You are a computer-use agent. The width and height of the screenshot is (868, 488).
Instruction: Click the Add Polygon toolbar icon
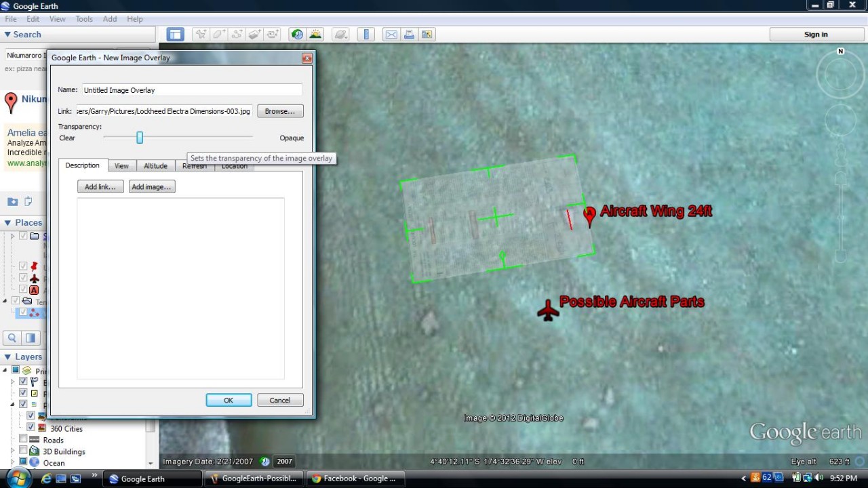[219, 35]
